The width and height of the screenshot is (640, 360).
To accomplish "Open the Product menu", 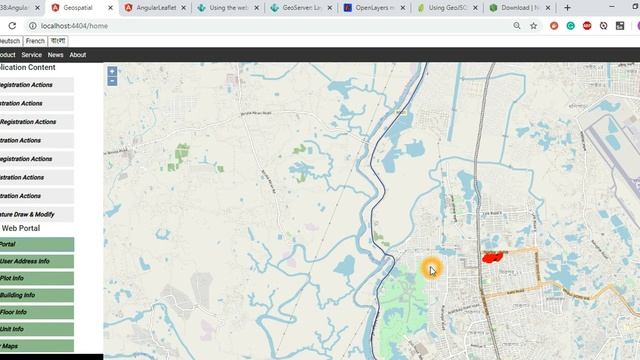I will (8, 55).
